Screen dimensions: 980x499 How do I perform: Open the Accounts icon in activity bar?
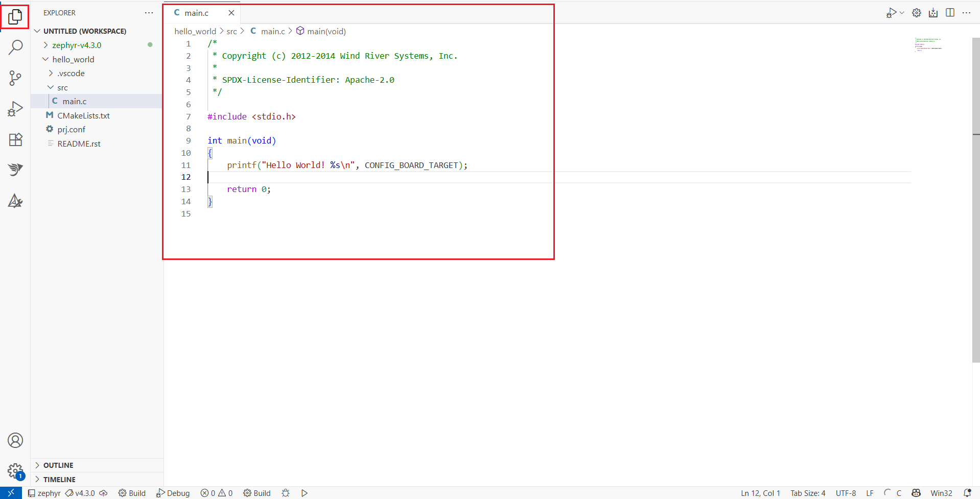[x=15, y=440]
